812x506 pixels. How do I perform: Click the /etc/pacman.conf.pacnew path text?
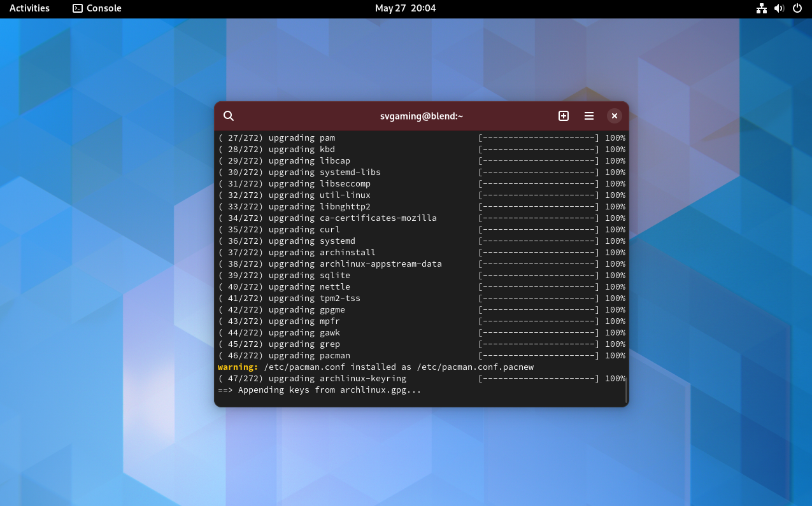[475, 367]
